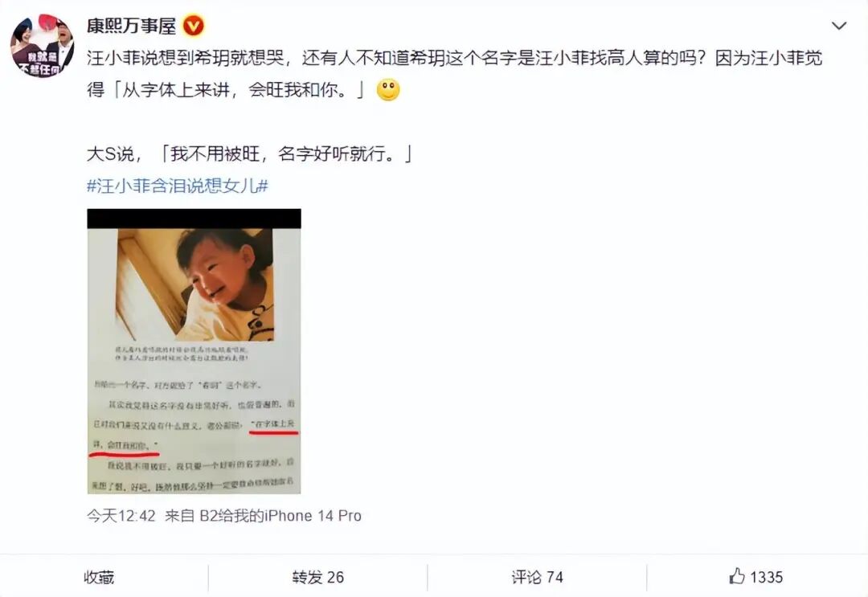Click 转发 26 to repost
Viewport: 868px width, 597px height.
(317, 577)
